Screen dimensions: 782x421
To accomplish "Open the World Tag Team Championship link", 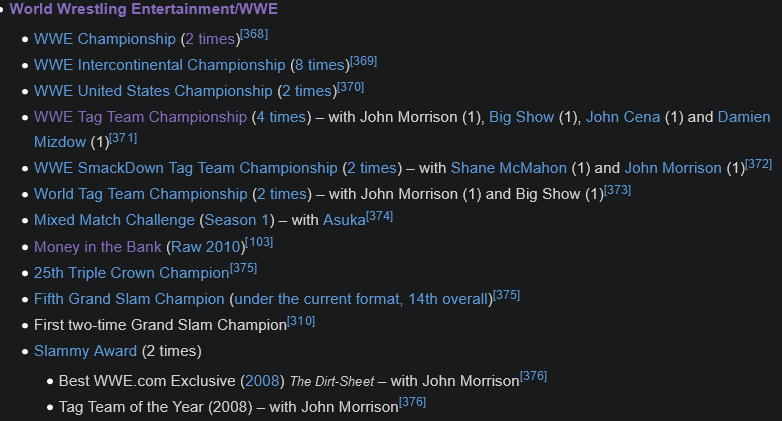I will click(141, 194).
